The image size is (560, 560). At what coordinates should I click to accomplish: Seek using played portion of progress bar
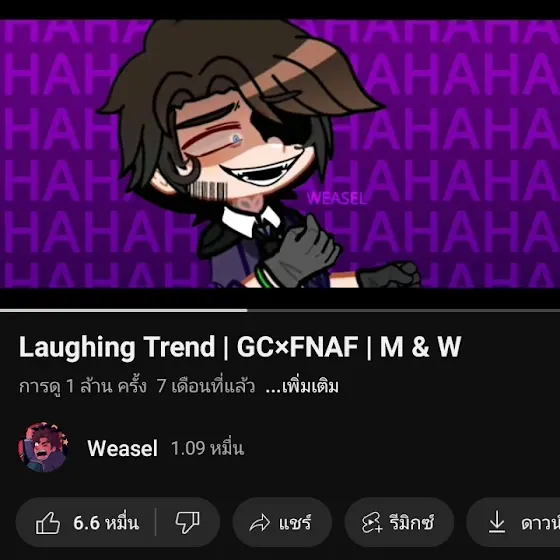coord(124,310)
